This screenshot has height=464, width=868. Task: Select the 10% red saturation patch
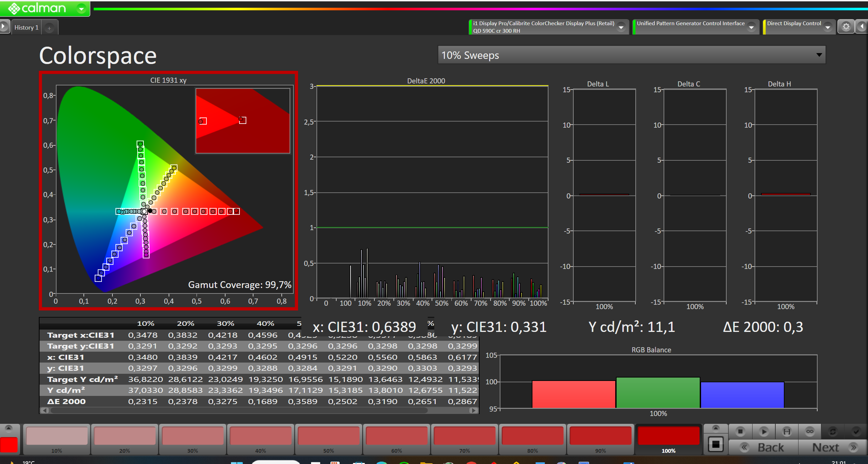57,439
